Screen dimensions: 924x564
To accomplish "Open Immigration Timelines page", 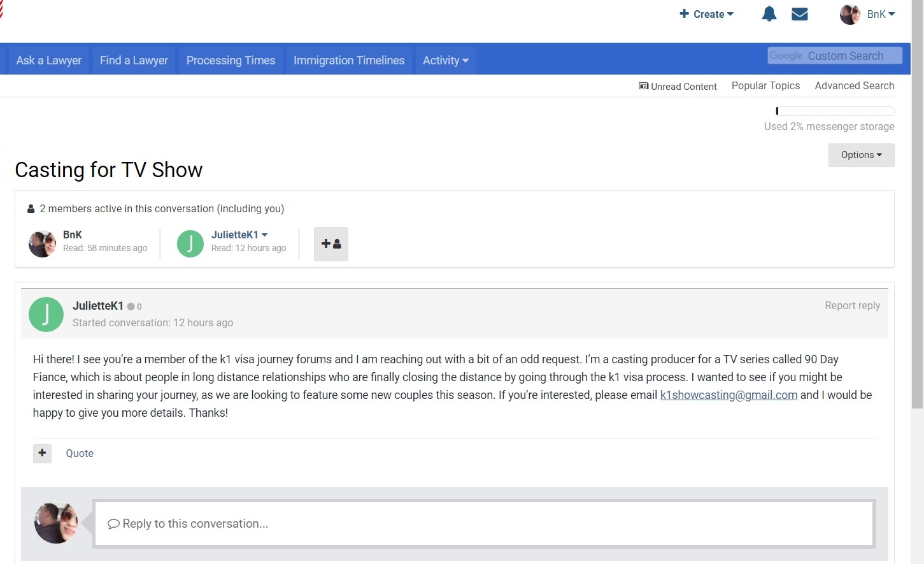I will pos(349,61).
